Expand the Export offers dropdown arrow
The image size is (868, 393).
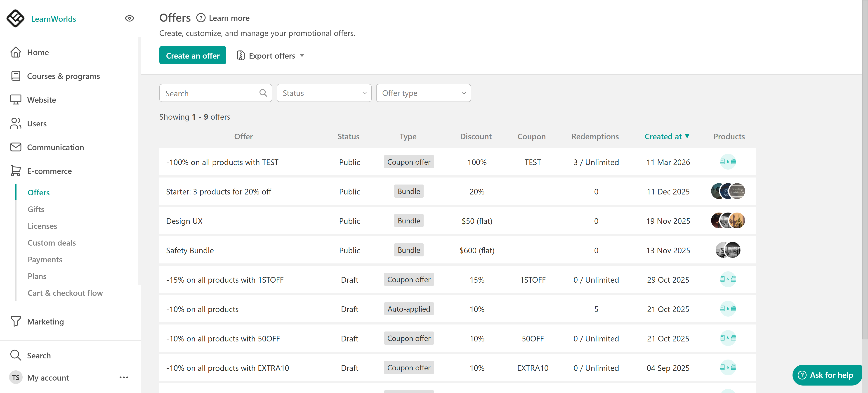coord(302,56)
